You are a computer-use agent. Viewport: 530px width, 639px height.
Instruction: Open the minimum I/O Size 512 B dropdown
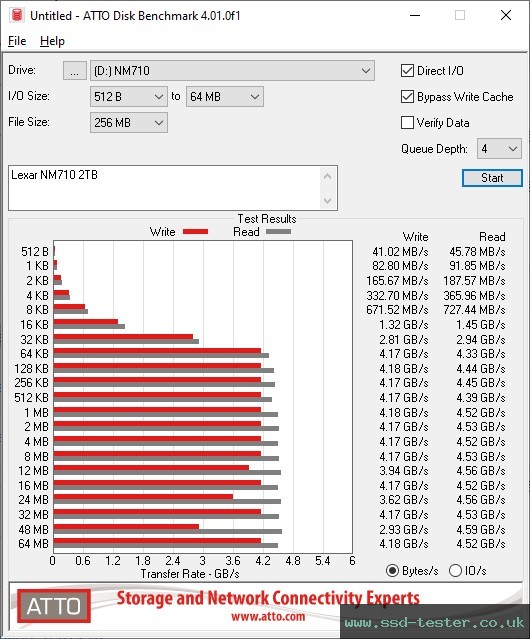coord(129,97)
